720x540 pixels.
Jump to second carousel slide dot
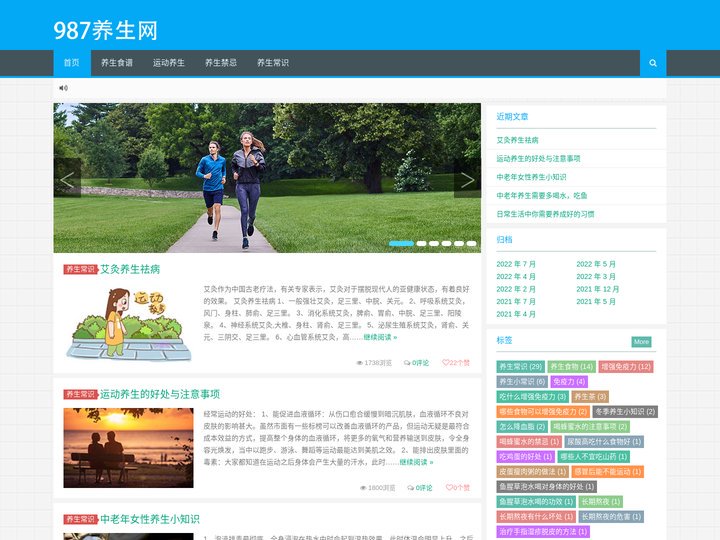coord(421,243)
